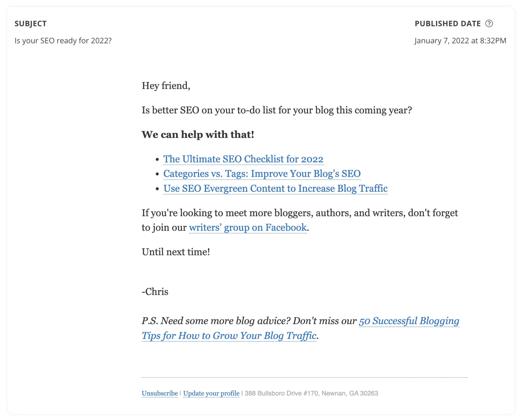
Task: Click the "If you're looking to meet more bloggers" sentence
Action: (x=300, y=213)
